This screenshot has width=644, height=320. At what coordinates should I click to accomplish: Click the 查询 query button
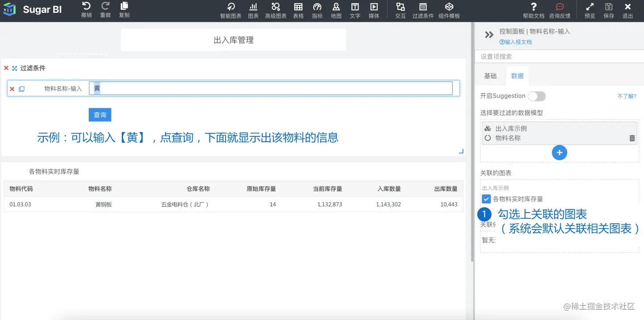(x=100, y=115)
